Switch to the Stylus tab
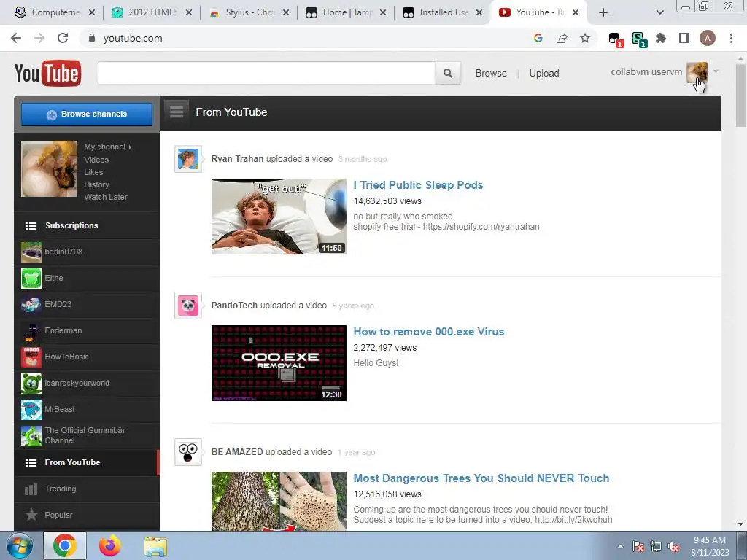Viewport: 747px width, 560px height. [x=250, y=12]
